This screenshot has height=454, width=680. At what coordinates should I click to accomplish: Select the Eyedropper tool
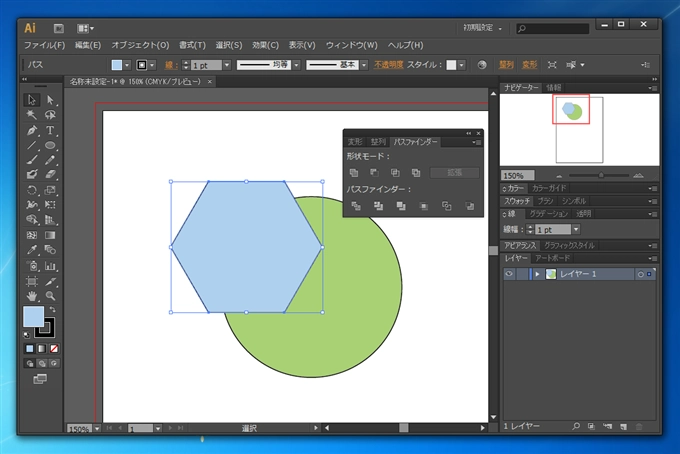click(x=32, y=250)
